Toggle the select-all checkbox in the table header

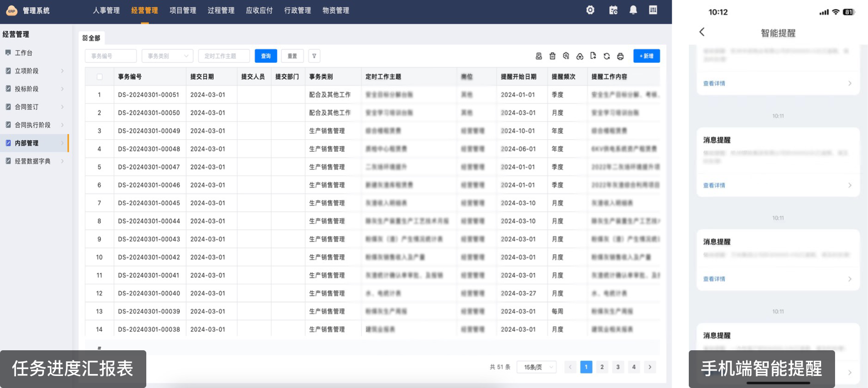pos(99,76)
